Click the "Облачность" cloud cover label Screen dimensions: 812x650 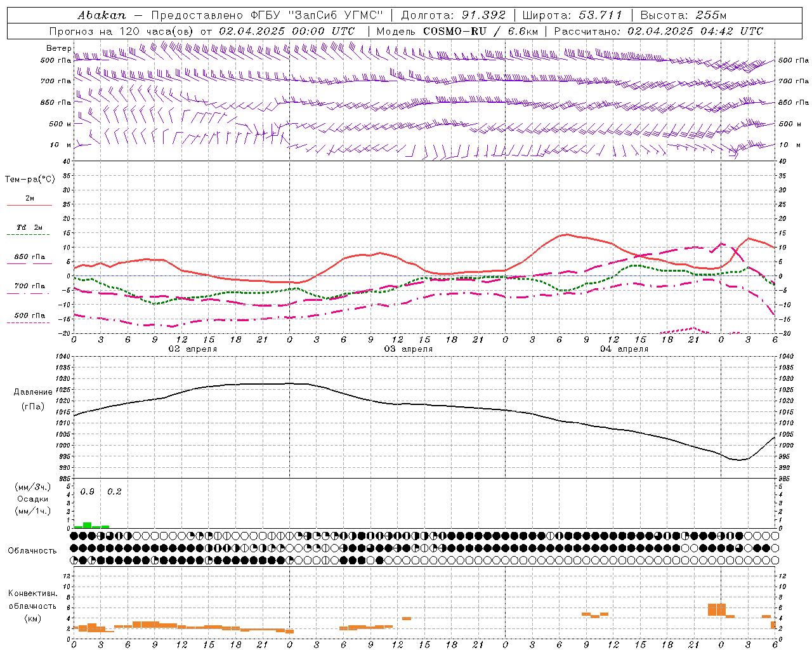(32, 551)
